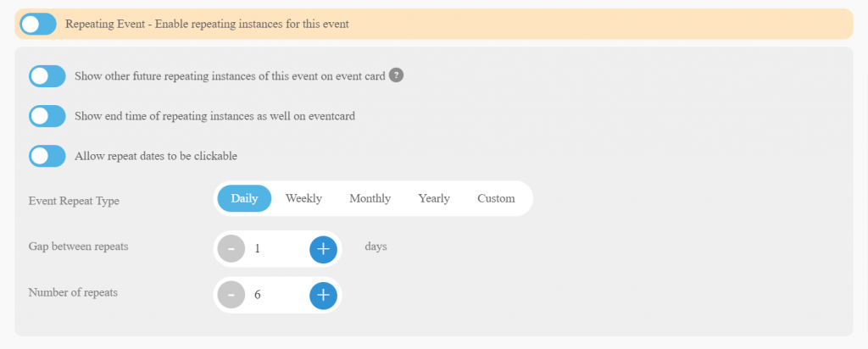Decrease number of repeats with minus
This screenshot has width=868, height=349.
click(x=231, y=295)
